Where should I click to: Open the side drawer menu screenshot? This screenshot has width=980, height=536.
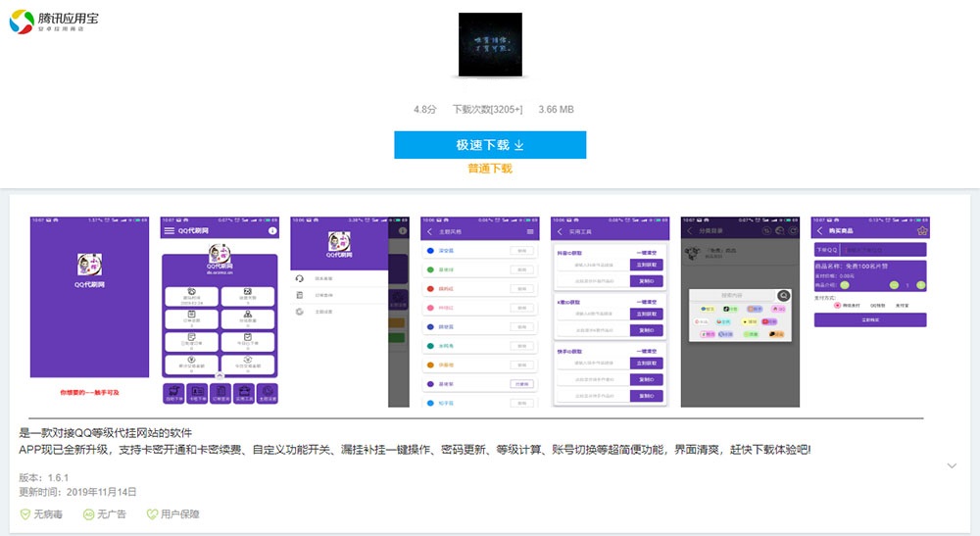[350, 311]
